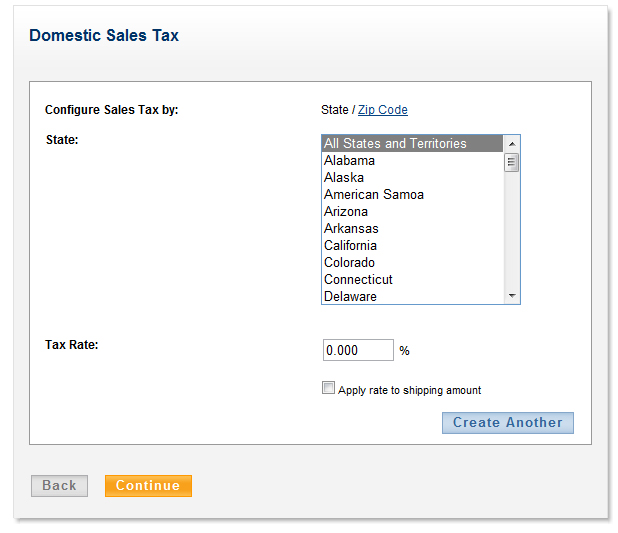The width and height of the screenshot is (618, 533).
Task: Focus the Tax Rate input field
Action: pyautogui.click(x=358, y=351)
